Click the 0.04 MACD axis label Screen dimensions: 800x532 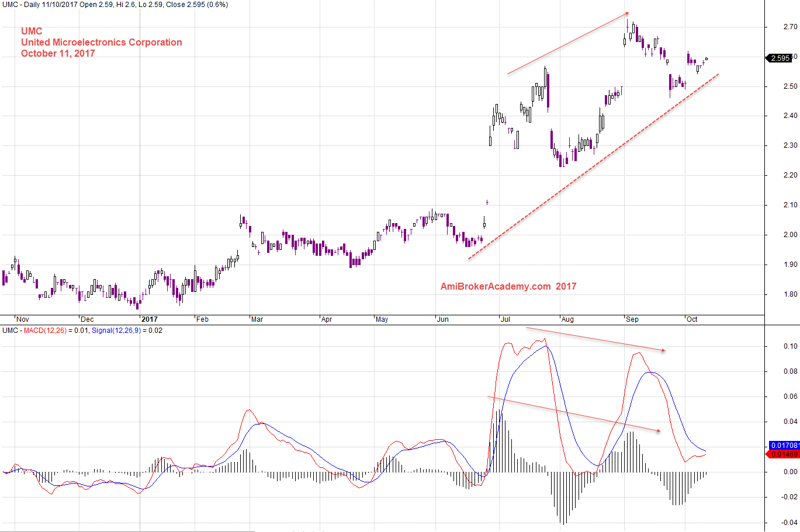pyautogui.click(x=790, y=422)
